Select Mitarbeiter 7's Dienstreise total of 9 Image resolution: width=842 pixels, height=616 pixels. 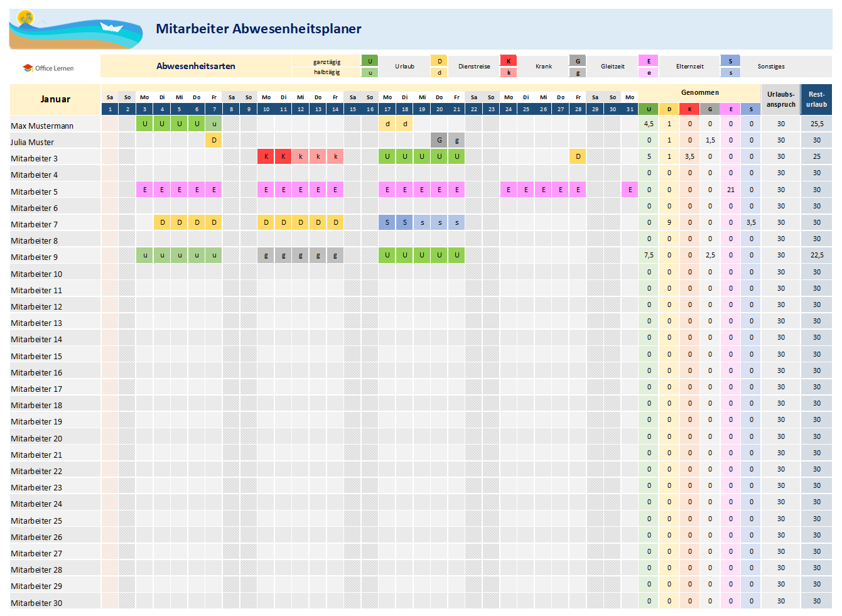point(669,222)
